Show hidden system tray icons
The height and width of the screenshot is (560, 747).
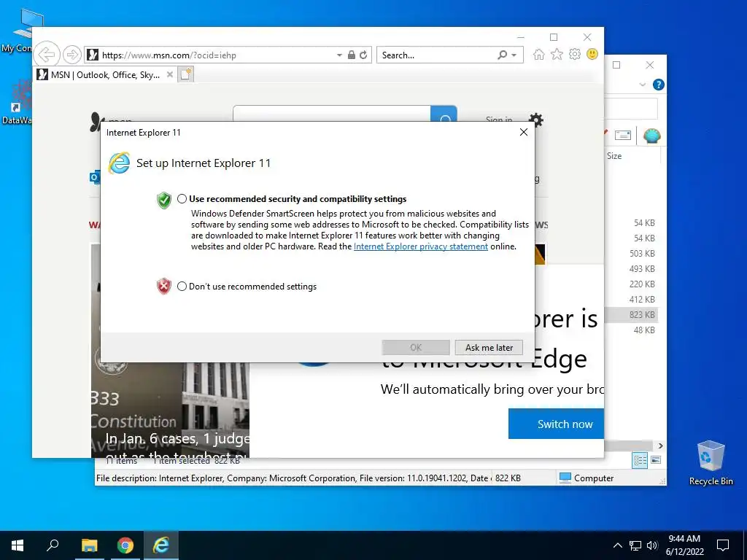[x=617, y=545]
